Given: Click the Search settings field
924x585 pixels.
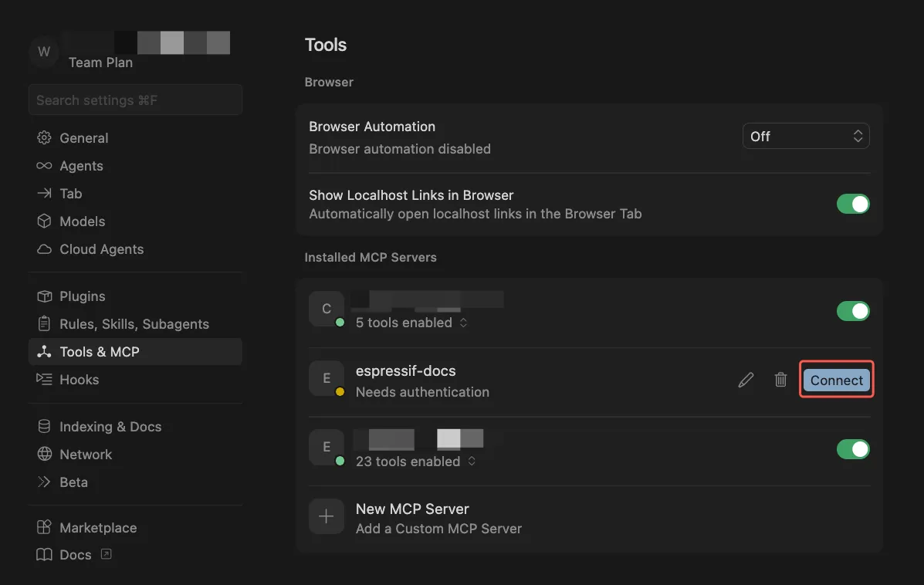Looking at the screenshot, I should [x=135, y=100].
